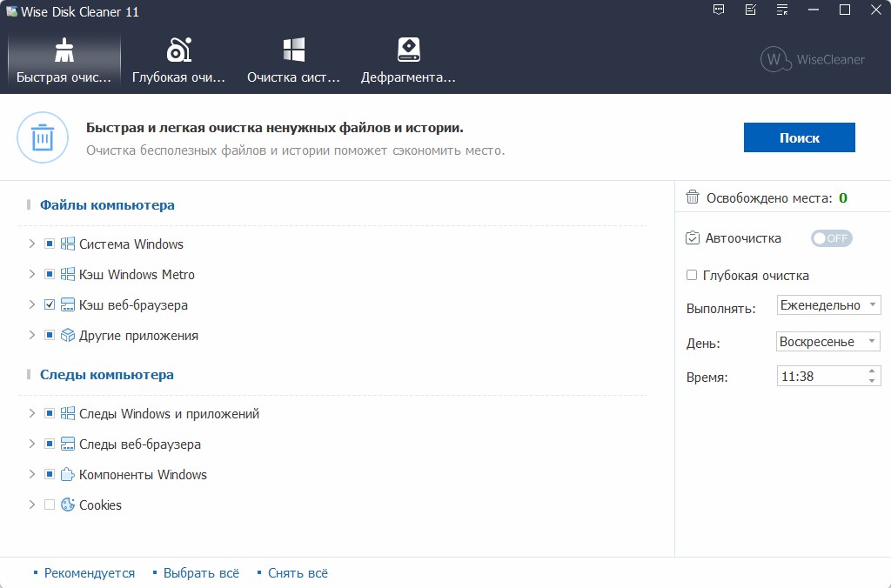Switch to Глубокая очистка tab
This screenshot has height=588, width=891.
click(178, 61)
